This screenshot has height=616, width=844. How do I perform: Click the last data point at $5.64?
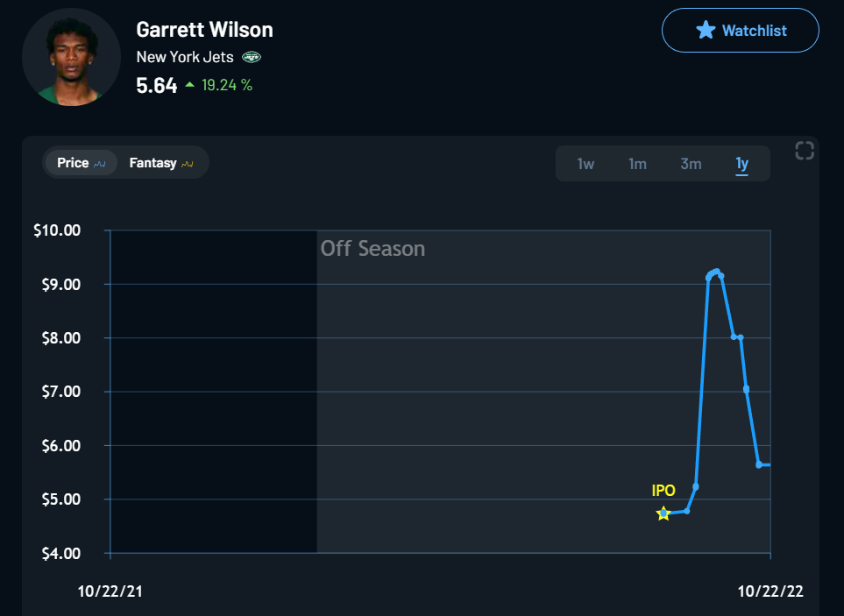(760, 464)
